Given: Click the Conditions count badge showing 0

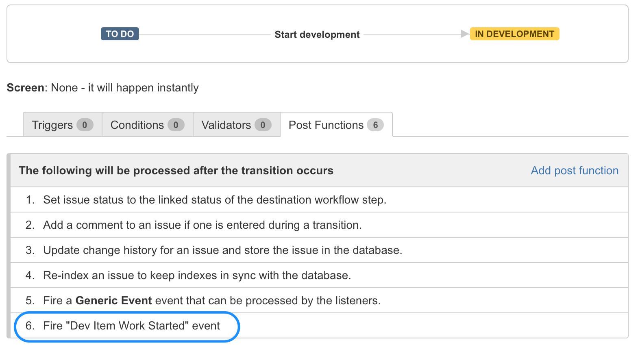Looking at the screenshot, I should pyautogui.click(x=176, y=125).
